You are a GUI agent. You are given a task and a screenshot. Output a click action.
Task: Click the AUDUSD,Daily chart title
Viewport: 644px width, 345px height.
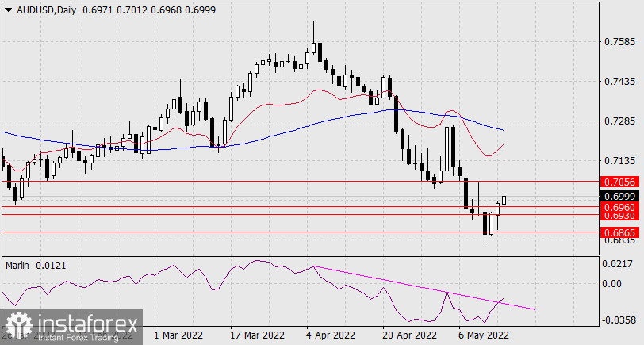46,10
